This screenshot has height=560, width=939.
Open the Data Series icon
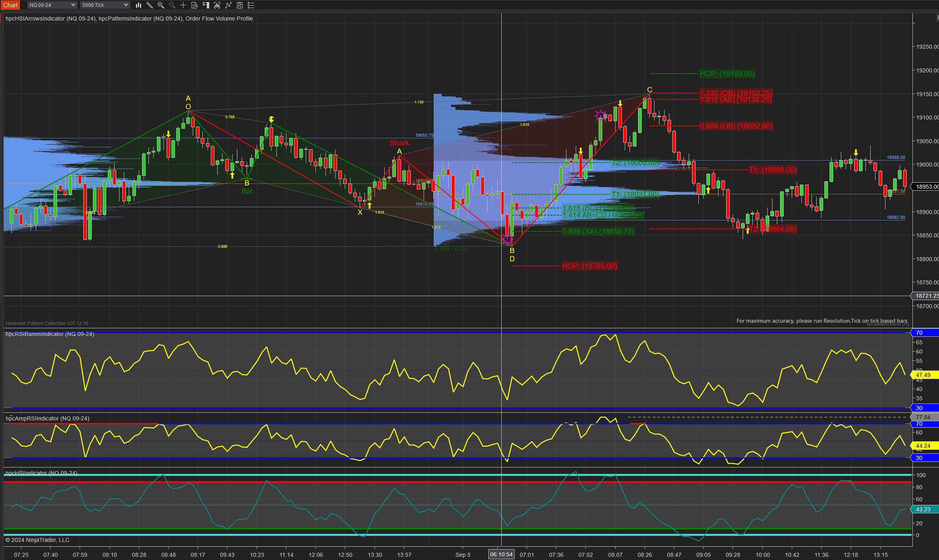click(x=217, y=5)
